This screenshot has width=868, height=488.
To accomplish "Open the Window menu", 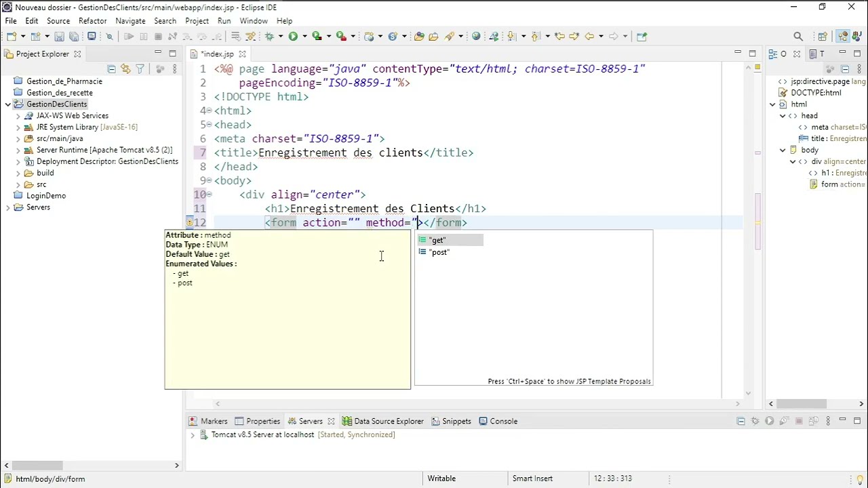I will click(x=254, y=21).
